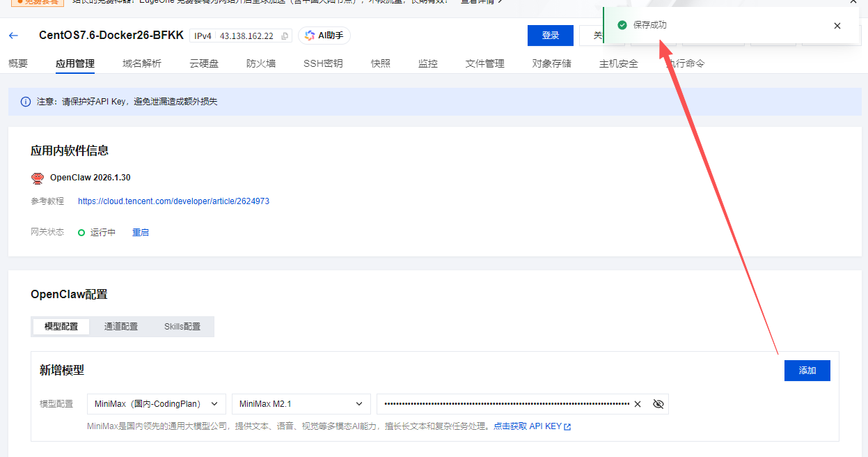Click the OpenClaw logo icon
The image size is (868, 457).
tap(38, 178)
